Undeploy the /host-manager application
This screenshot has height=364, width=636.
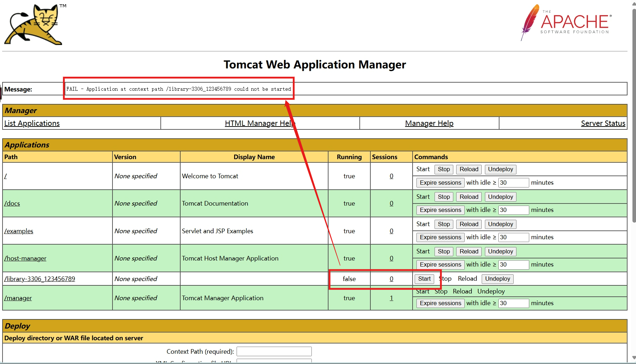[500, 252]
